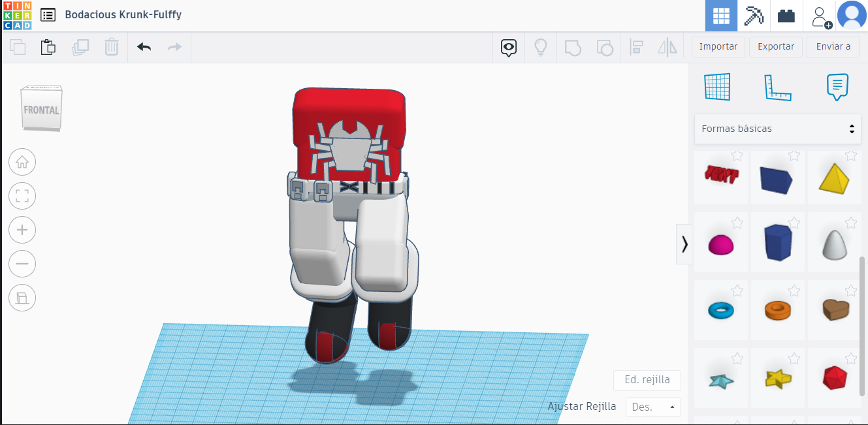Click the Bodacious Krunk-Fulffy design title

point(123,14)
